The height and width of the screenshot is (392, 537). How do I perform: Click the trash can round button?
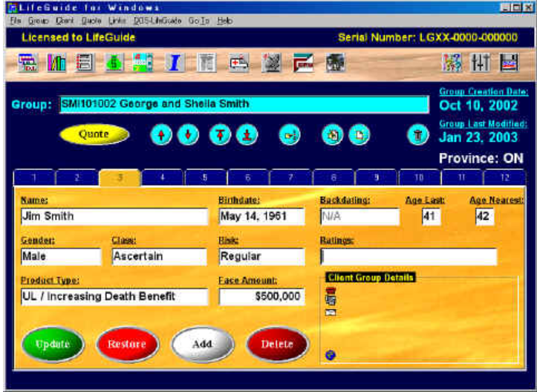418,134
